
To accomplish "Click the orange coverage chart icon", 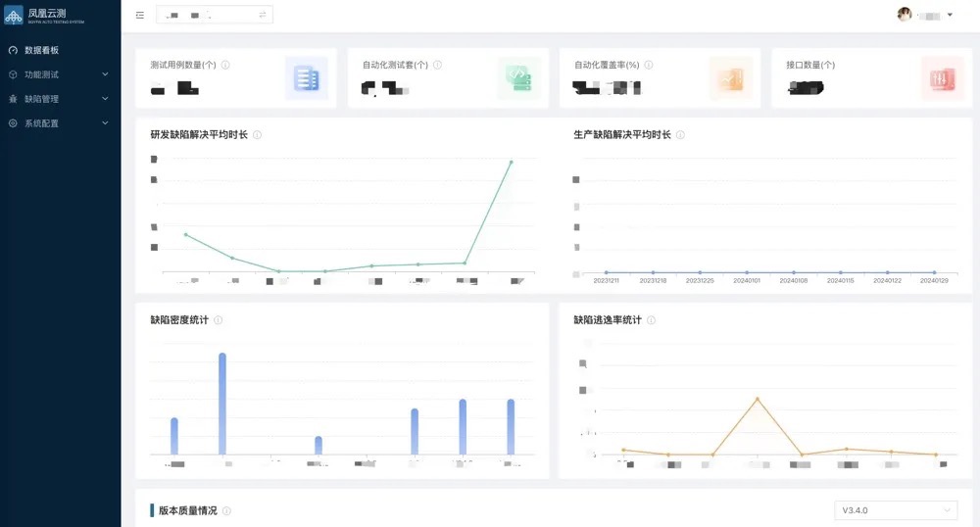I will (x=731, y=78).
